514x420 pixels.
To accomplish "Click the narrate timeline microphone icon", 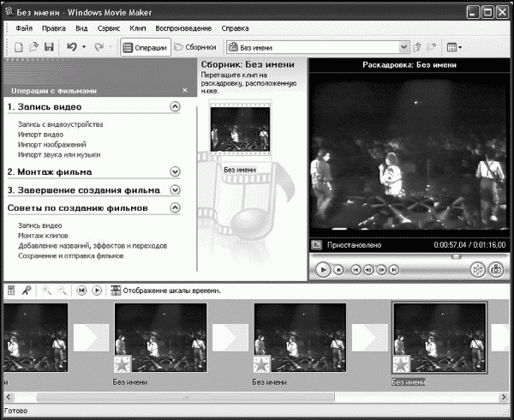I will click(x=27, y=291).
